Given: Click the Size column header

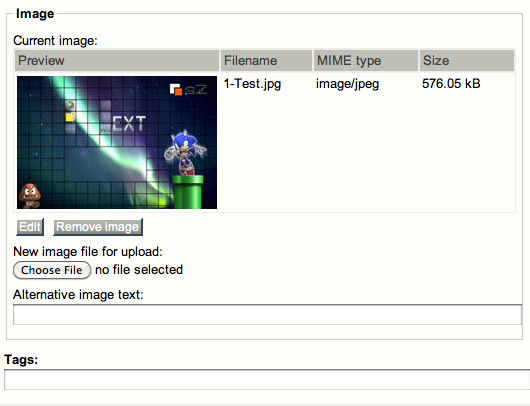Looking at the screenshot, I should coord(467,61).
